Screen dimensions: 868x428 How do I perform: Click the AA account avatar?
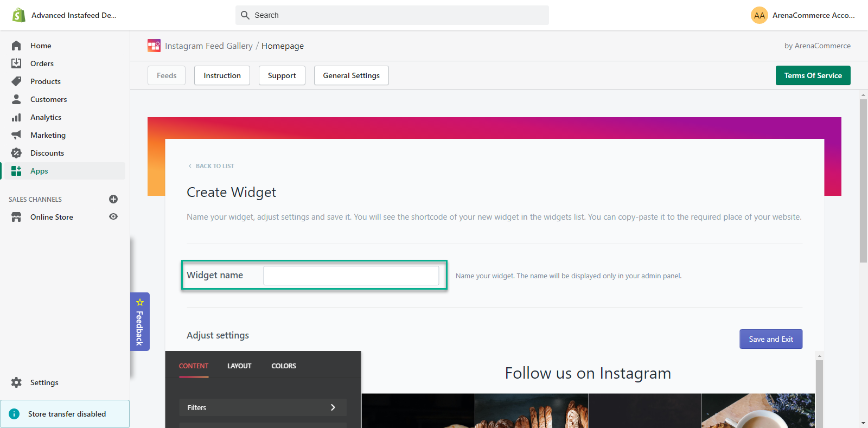(759, 15)
